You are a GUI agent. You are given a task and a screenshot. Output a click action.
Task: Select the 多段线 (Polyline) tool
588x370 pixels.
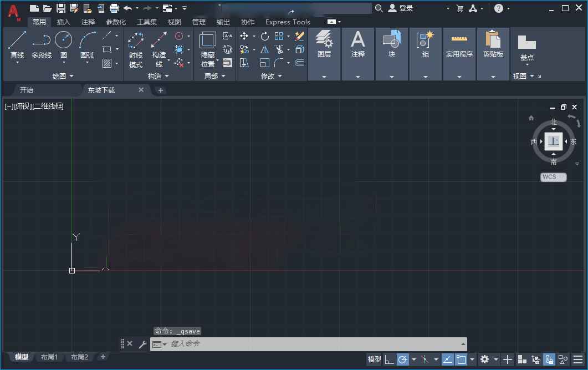click(41, 45)
